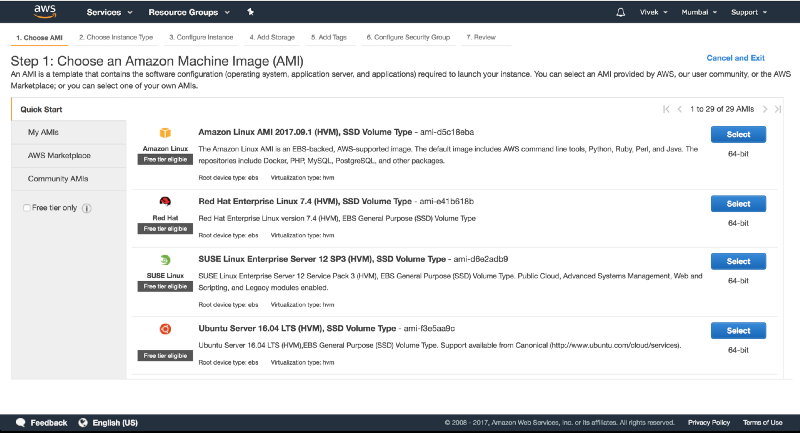Screen dimensions: 800x433
Task: Click the SUSE Linux green logo
Action: tap(165, 260)
